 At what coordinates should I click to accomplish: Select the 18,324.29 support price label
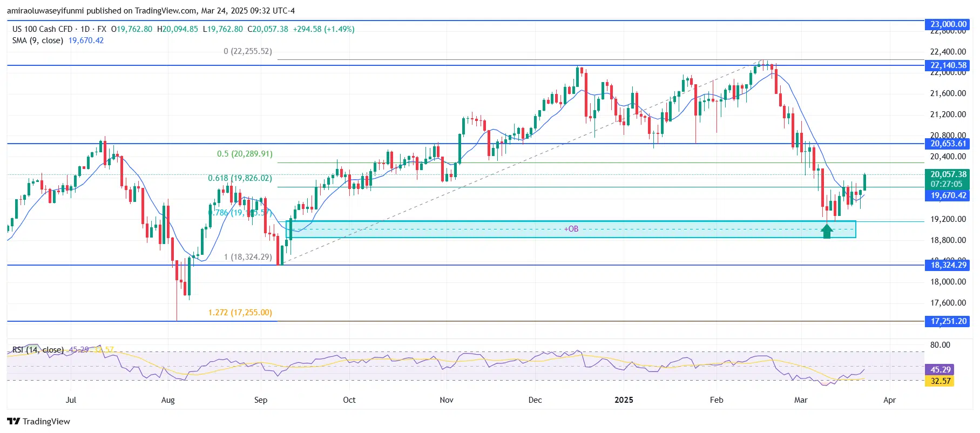948,265
